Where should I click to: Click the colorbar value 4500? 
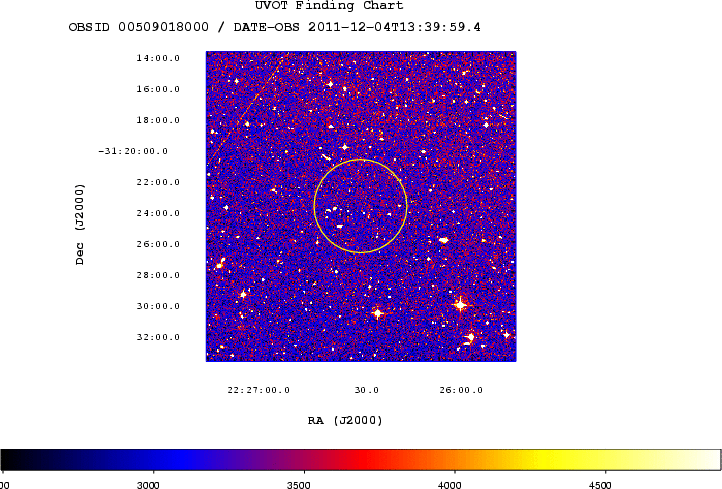[x=600, y=485]
